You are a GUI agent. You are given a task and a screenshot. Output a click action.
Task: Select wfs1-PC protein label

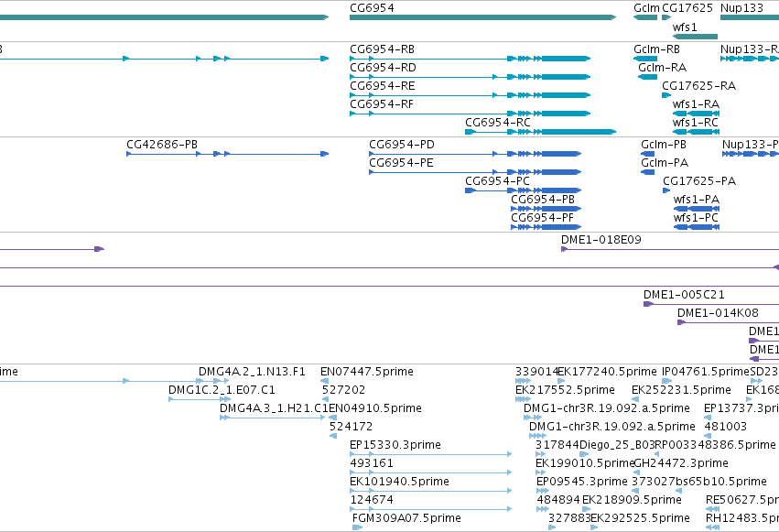pos(696,218)
